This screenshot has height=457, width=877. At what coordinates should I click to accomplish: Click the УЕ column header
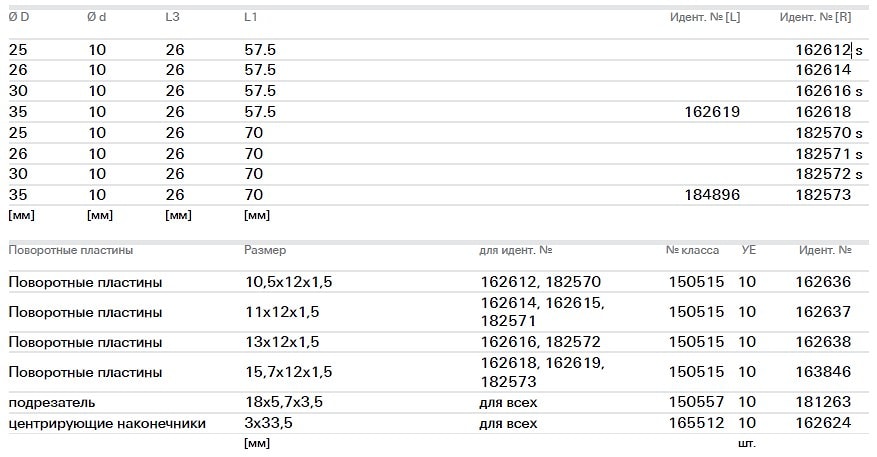click(748, 250)
